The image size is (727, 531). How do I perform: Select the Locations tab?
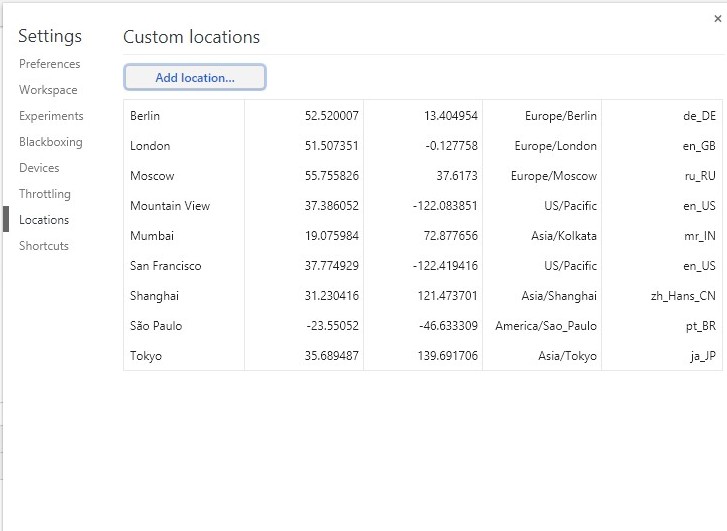pyautogui.click(x=44, y=220)
